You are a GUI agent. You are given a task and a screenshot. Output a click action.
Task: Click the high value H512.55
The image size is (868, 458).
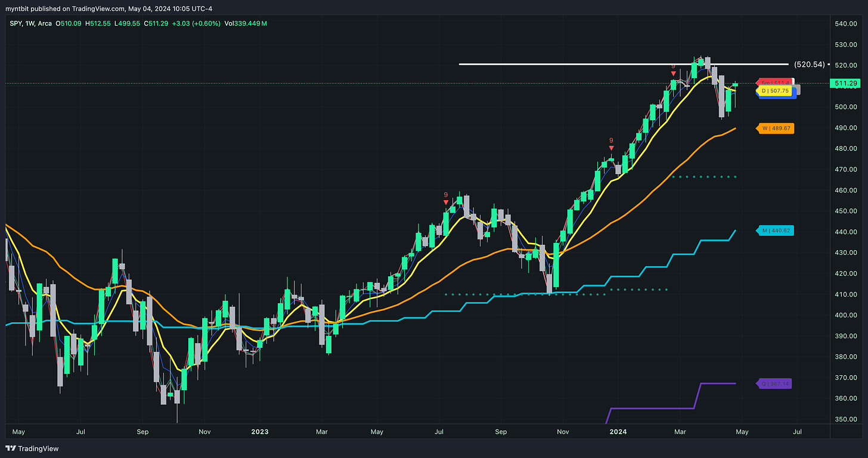[x=99, y=23]
